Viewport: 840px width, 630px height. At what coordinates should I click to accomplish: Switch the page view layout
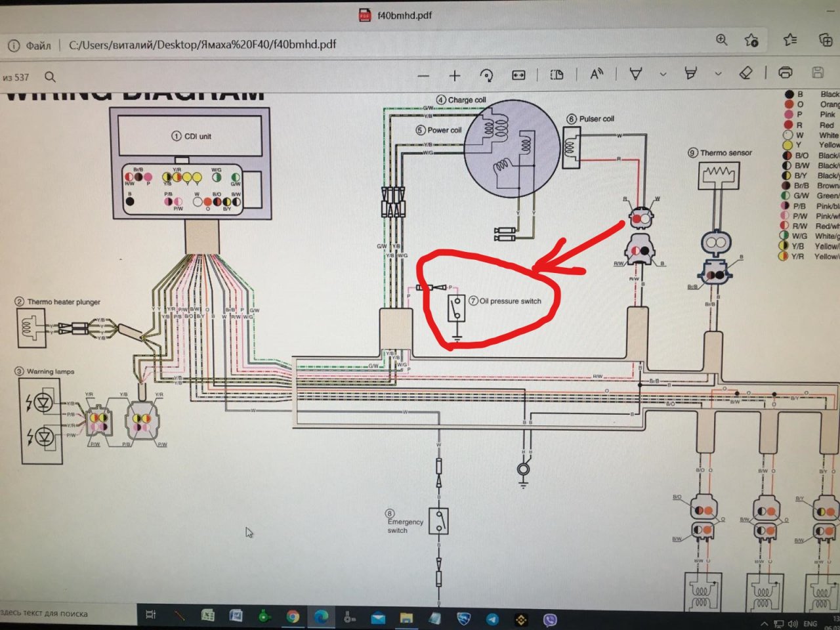click(556, 74)
